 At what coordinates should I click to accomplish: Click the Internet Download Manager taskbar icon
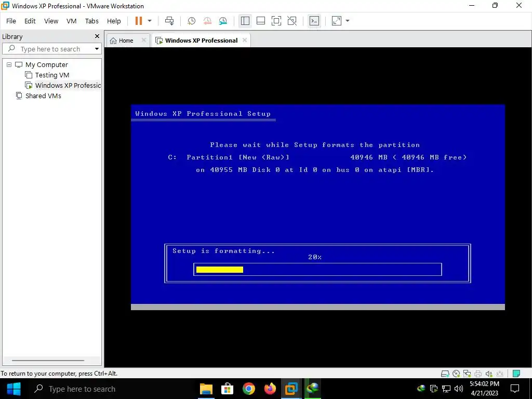point(312,389)
